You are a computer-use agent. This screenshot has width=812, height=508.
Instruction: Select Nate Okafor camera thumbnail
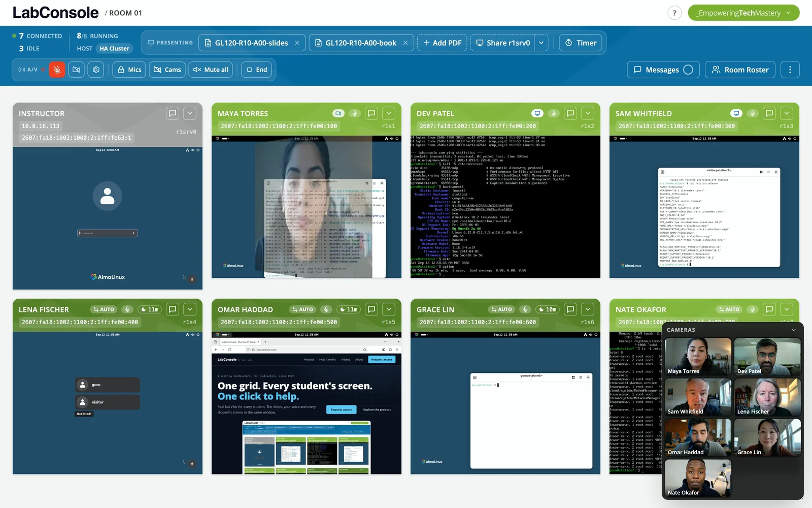(698, 478)
